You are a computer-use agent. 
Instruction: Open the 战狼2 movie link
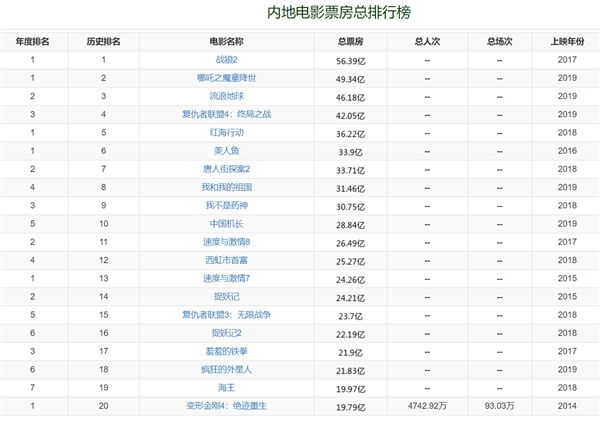(227, 60)
